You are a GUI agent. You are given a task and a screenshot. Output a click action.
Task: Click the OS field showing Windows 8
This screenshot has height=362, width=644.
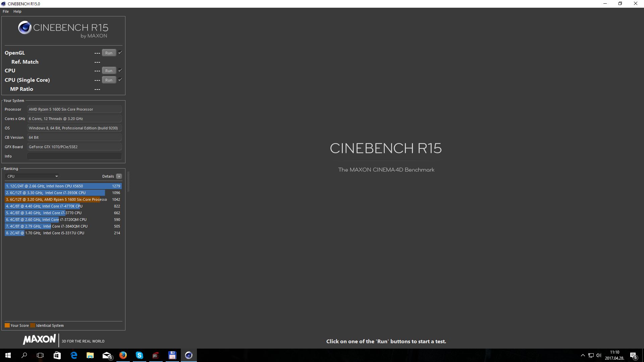coord(74,128)
